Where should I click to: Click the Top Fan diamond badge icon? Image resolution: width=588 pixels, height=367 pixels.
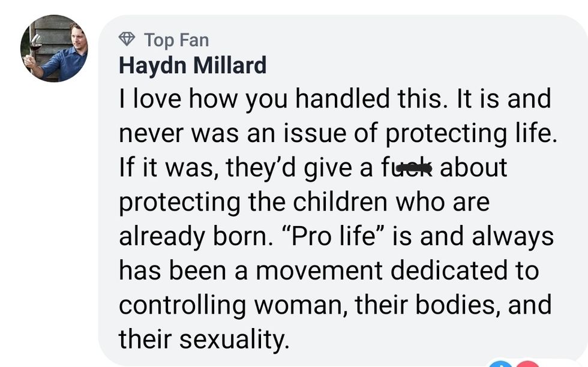pos(127,40)
